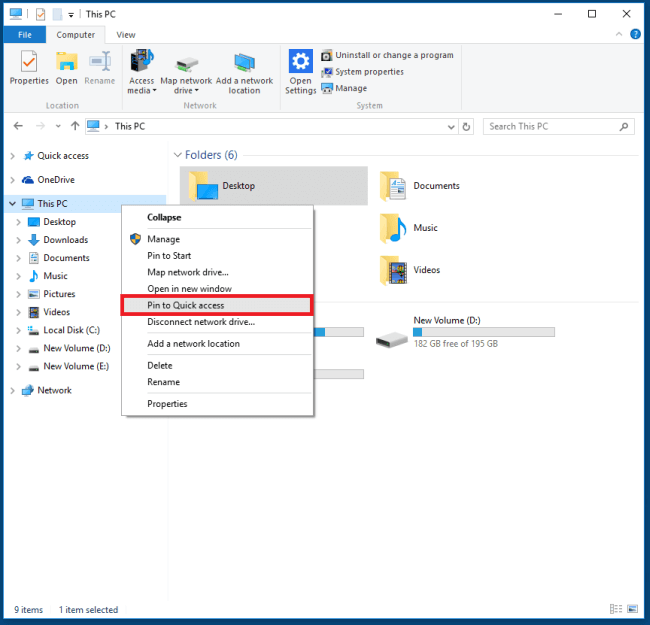Open the address bar history dropdown
650x625 pixels.
pyautogui.click(x=451, y=127)
